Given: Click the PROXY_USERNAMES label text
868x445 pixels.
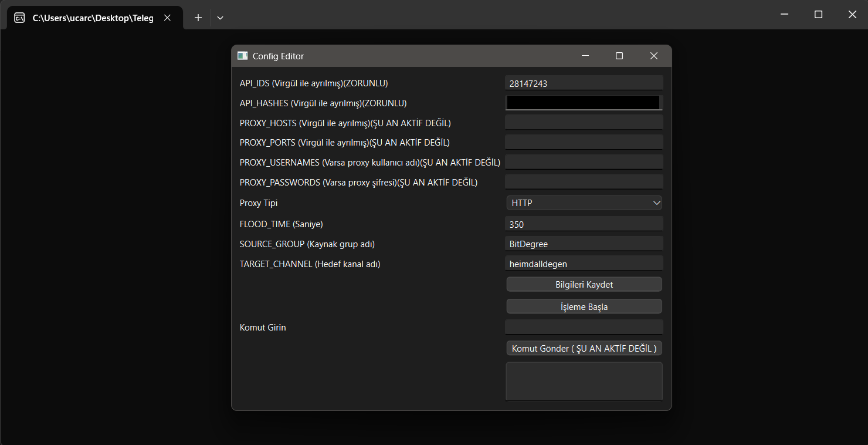Looking at the screenshot, I should click(x=370, y=163).
